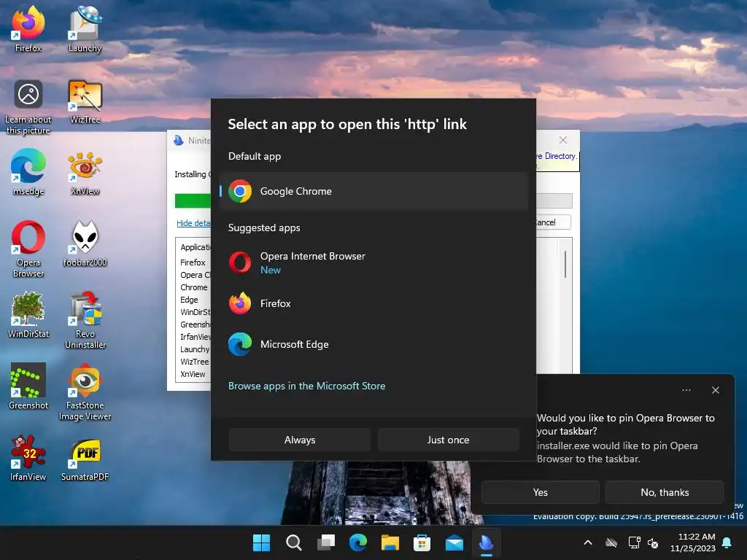
Task: Open the Firefox desktop shortcut
Action: click(x=28, y=28)
